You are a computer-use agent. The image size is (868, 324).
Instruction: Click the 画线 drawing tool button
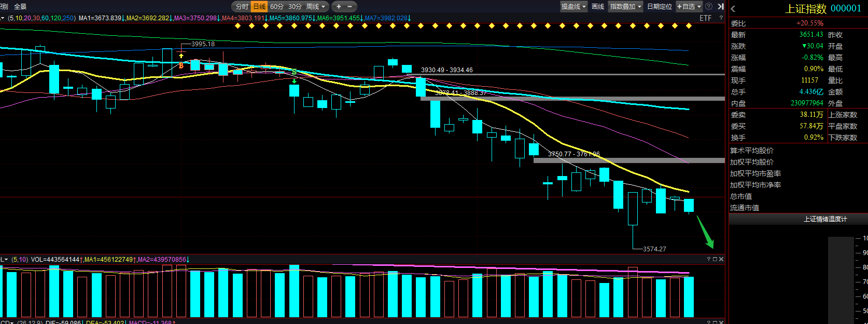tap(598, 7)
